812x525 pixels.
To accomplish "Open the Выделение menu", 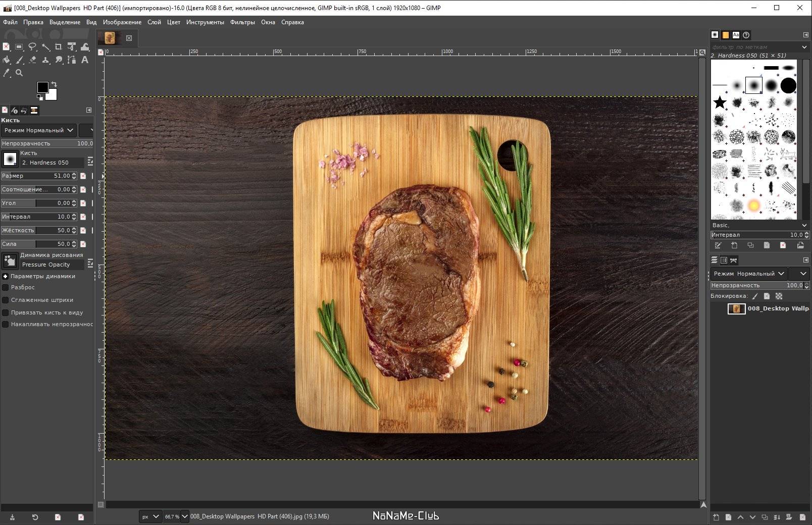I will (x=65, y=22).
